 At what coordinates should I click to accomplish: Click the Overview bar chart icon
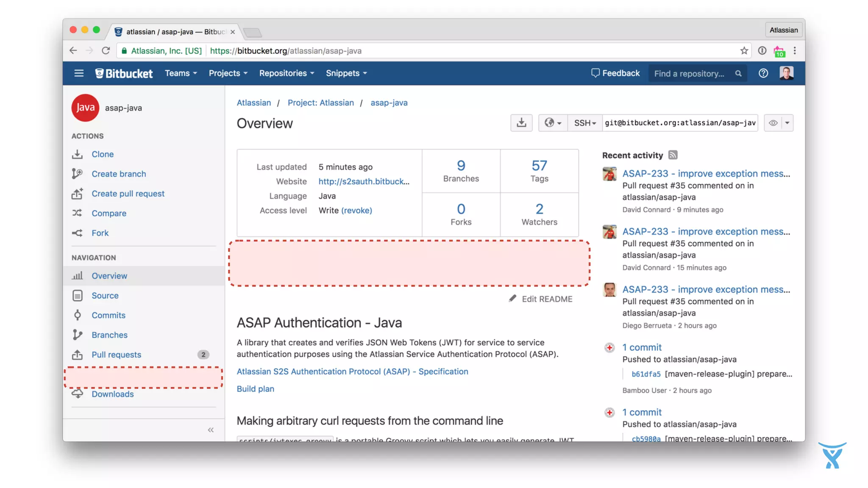[x=77, y=276]
